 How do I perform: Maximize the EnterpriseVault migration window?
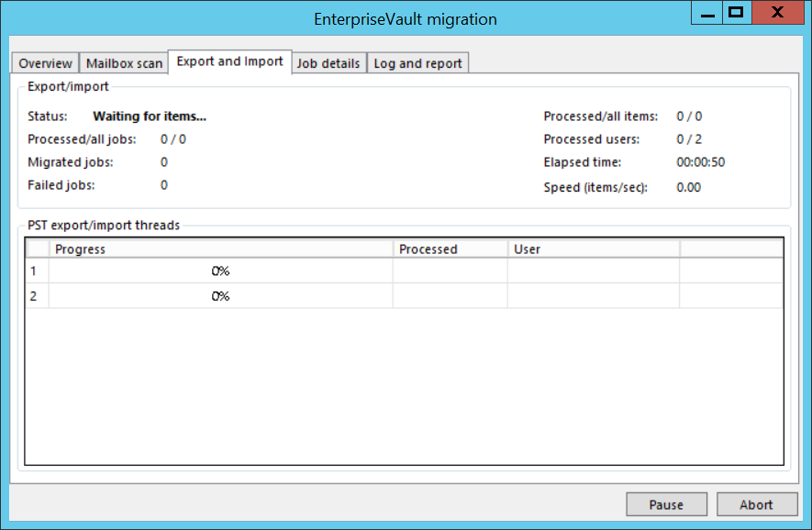[x=735, y=13]
